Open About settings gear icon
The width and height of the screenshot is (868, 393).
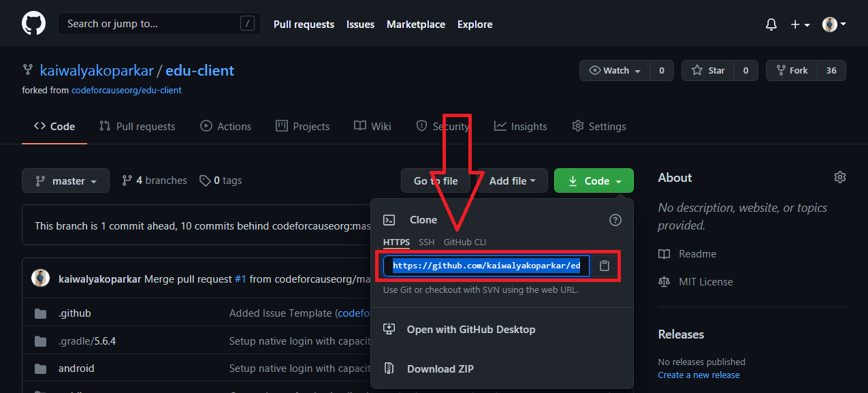pyautogui.click(x=840, y=177)
